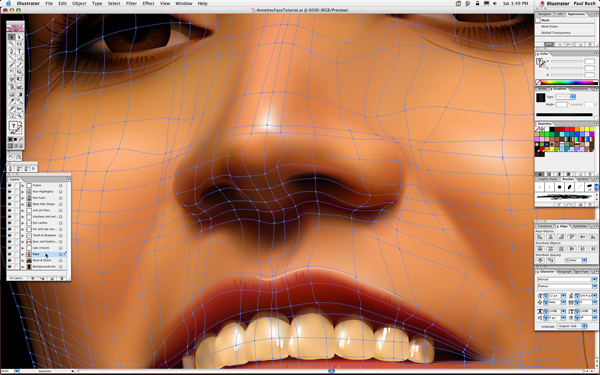Click the Sat 3:49 PM clock
Screen dimensions: 600x375
click(x=515, y=3)
